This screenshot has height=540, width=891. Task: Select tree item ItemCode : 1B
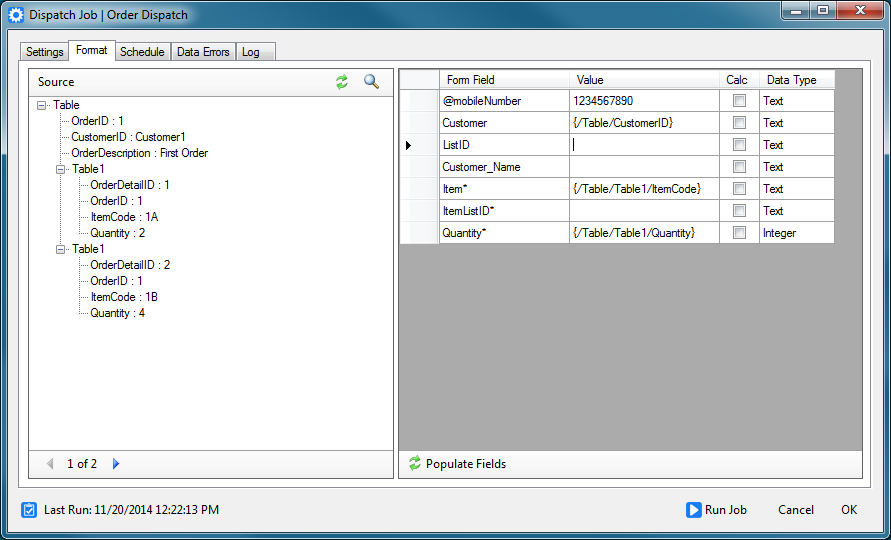click(124, 297)
